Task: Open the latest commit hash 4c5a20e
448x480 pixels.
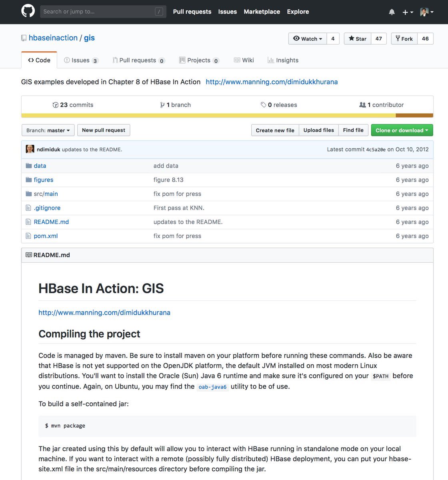Action: (376, 150)
